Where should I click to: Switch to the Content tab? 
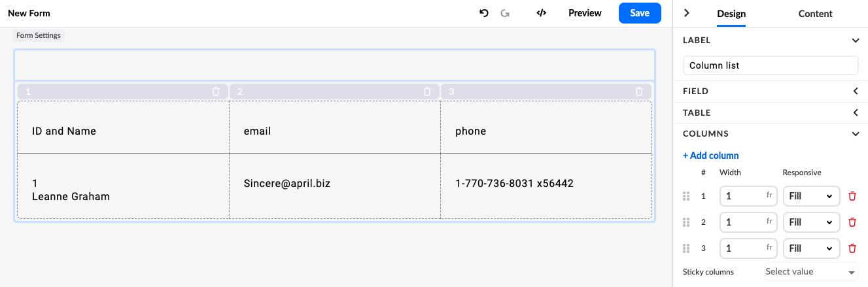[x=816, y=14]
